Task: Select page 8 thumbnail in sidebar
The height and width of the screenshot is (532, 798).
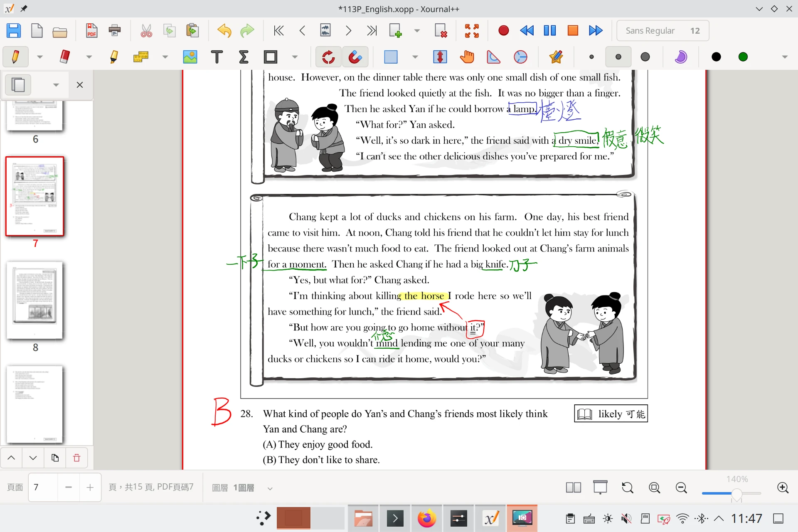Action: [x=35, y=300]
